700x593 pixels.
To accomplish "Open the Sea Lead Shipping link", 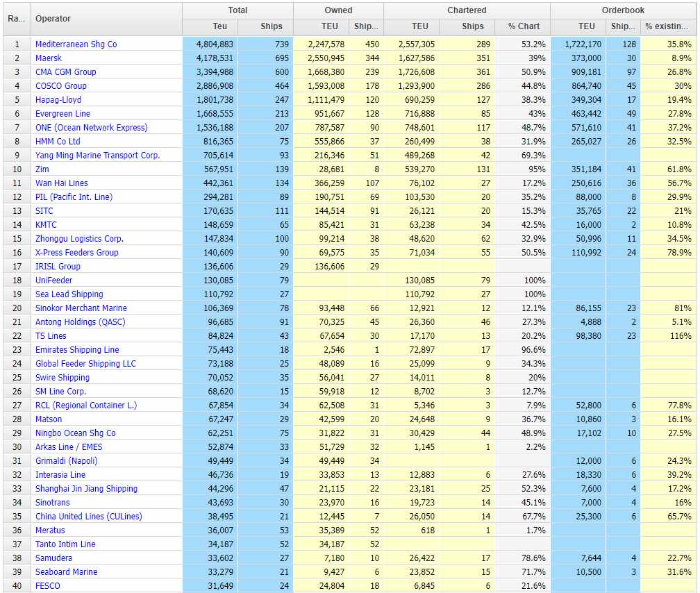I will click(69, 294).
